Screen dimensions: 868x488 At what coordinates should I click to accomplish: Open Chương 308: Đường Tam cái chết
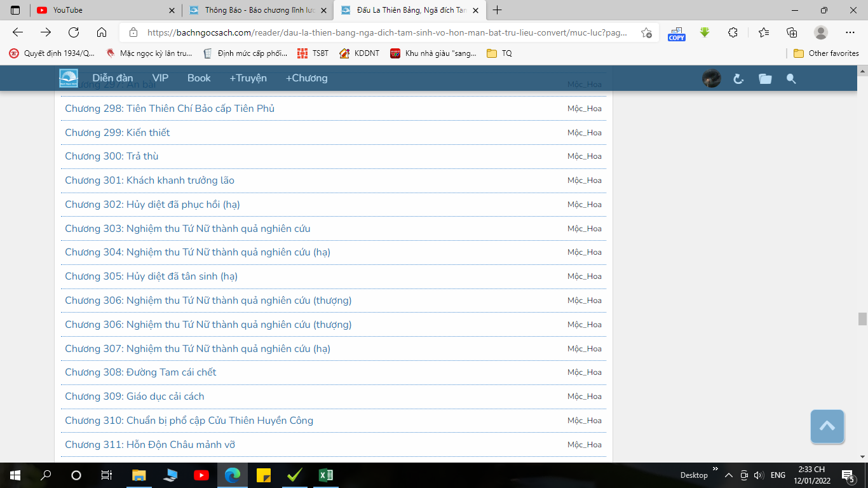coord(140,372)
